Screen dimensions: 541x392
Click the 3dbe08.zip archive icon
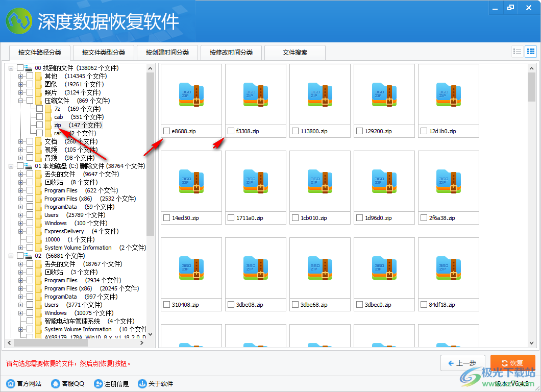pos(256,268)
